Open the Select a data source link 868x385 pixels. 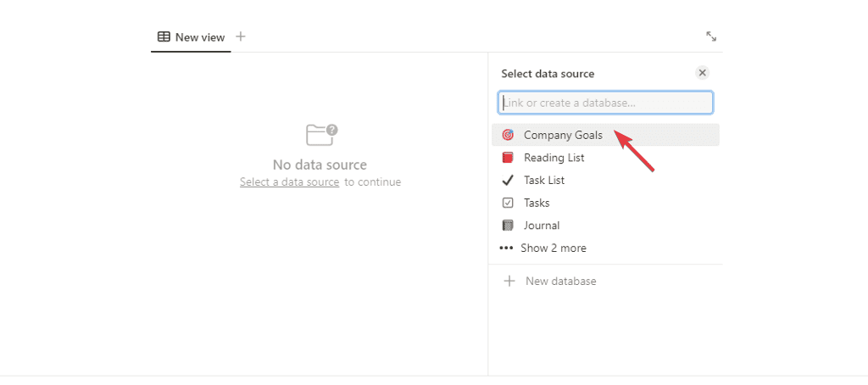[x=289, y=182]
